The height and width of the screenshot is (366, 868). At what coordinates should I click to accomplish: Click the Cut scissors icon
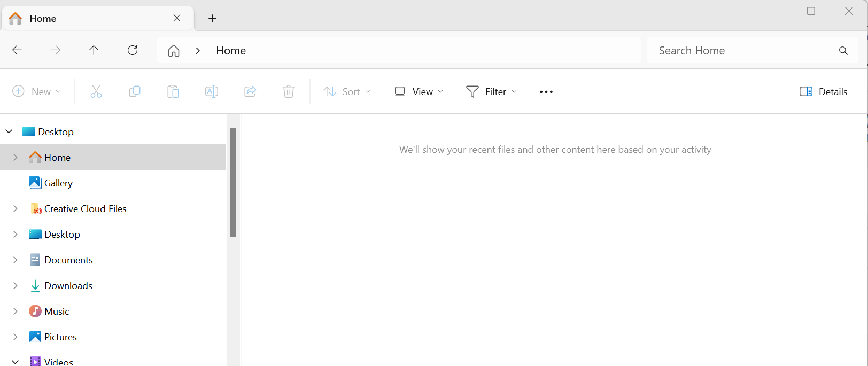(x=96, y=92)
